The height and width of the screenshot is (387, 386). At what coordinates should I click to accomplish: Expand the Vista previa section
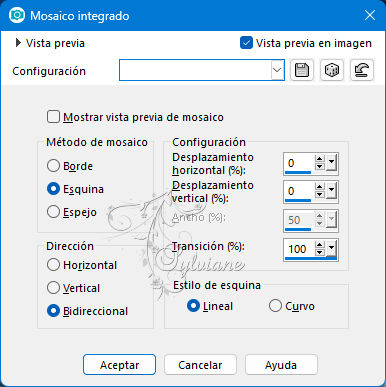(x=18, y=43)
